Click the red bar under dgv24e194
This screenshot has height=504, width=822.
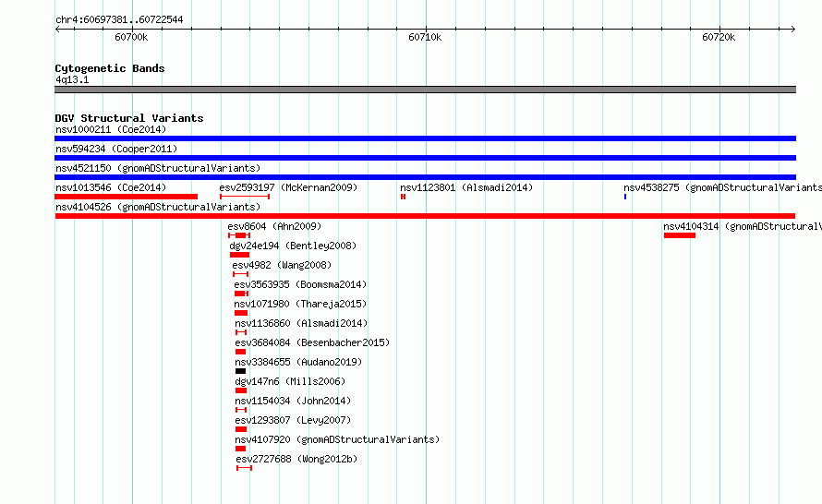point(239,255)
